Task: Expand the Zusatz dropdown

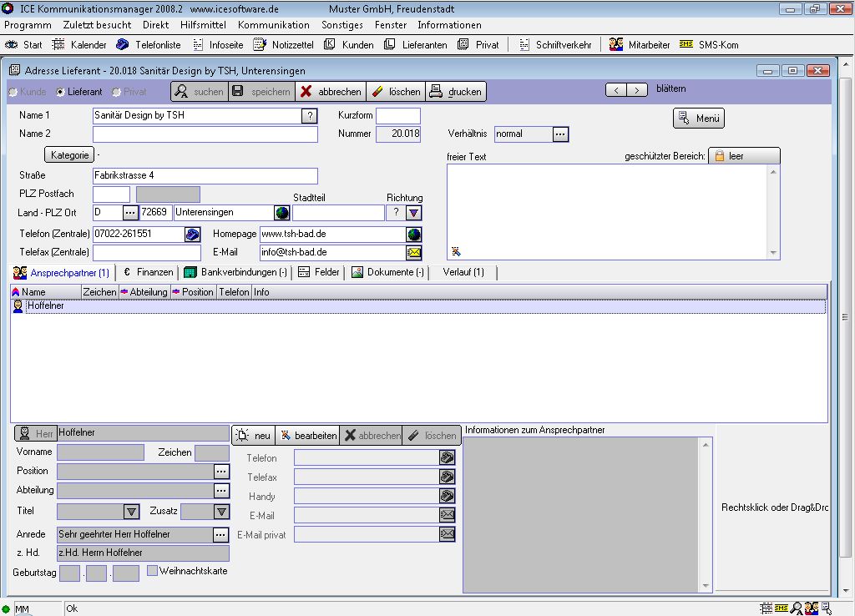Action: pos(221,512)
